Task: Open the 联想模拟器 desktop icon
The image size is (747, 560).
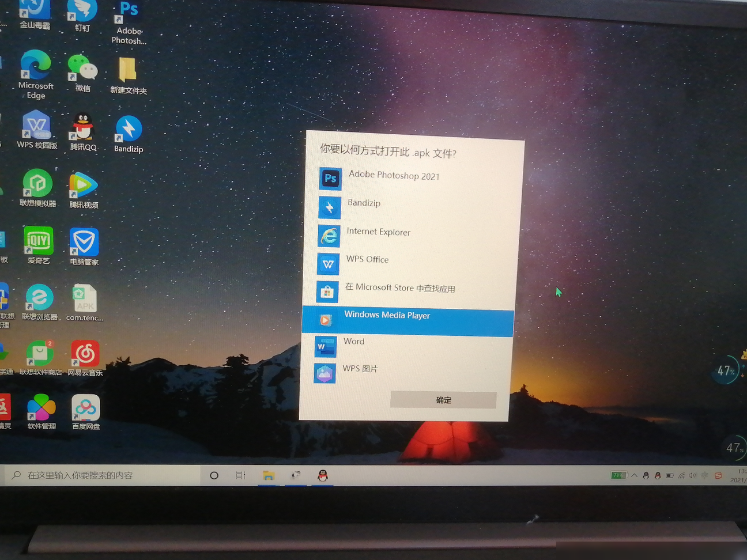Action: (x=37, y=188)
